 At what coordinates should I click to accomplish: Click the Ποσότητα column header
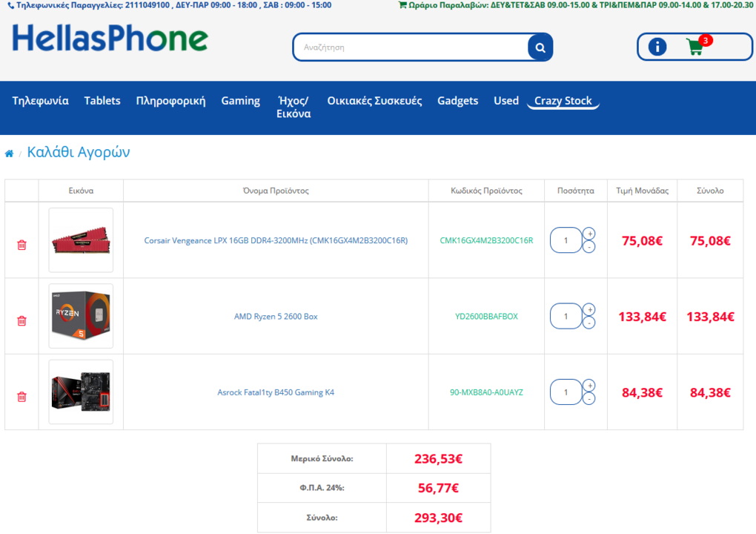pos(576,191)
